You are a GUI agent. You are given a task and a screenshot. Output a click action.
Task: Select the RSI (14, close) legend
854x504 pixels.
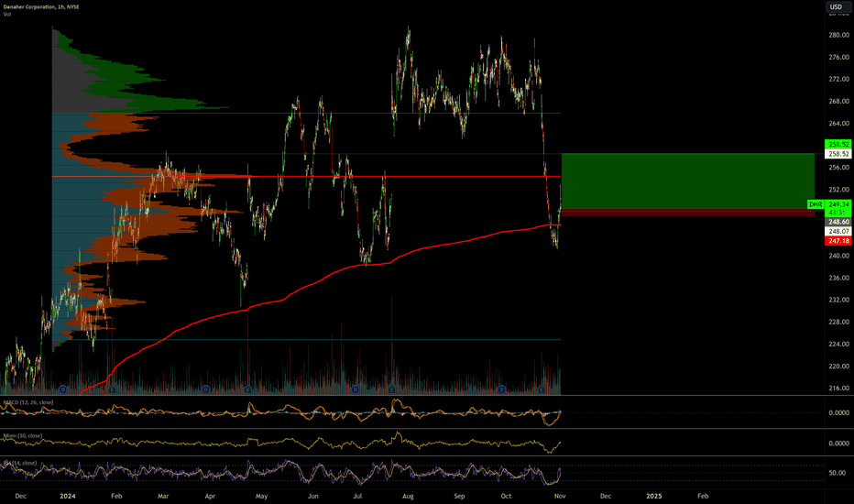20,463
